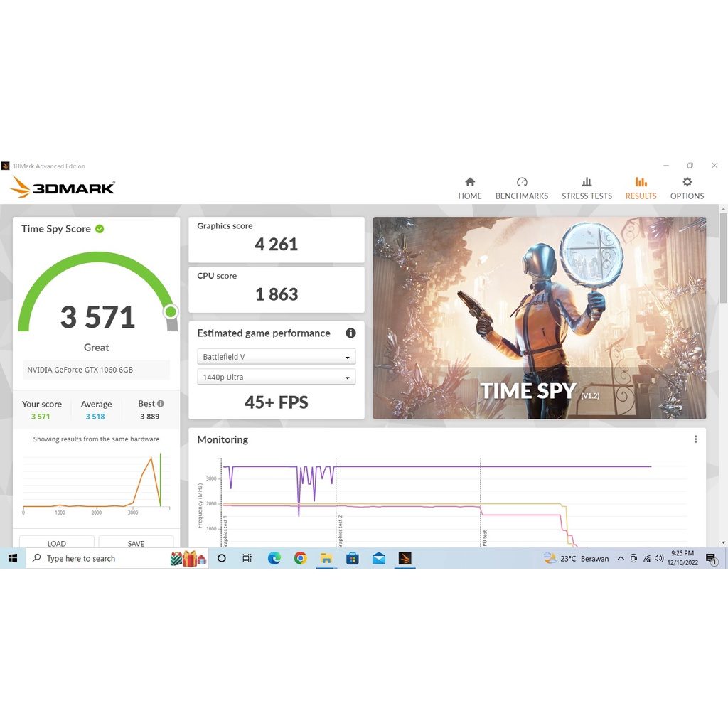728x728 pixels.
Task: Click the vertical scrollbar thumb
Action: click(723, 258)
